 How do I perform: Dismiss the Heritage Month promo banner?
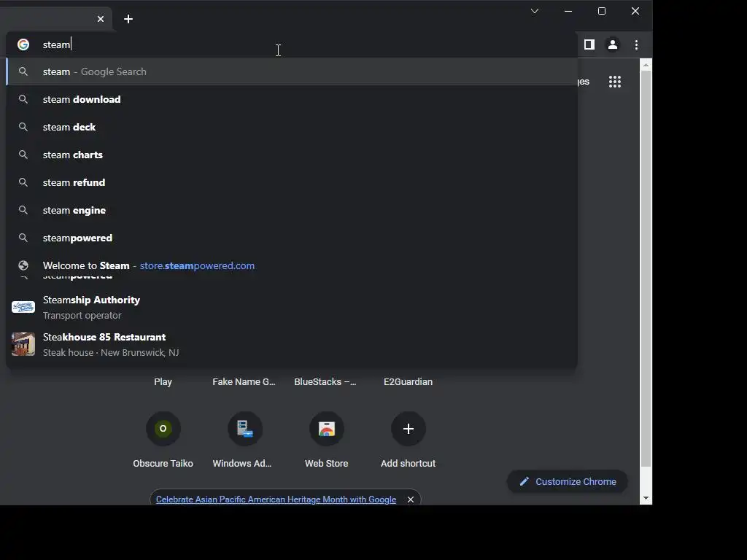click(411, 499)
